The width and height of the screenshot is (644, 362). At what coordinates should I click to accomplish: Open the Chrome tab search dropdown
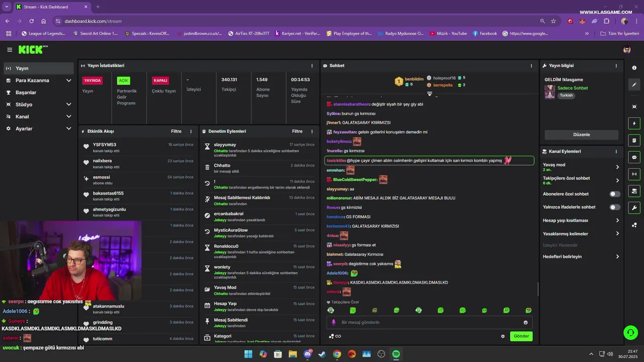tap(7, 7)
